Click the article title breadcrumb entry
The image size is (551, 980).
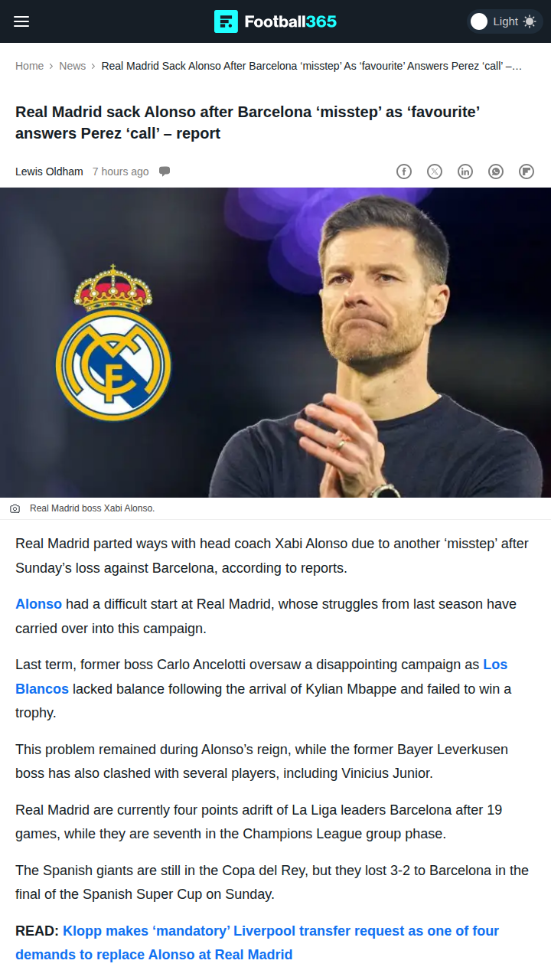pyautogui.click(x=311, y=66)
